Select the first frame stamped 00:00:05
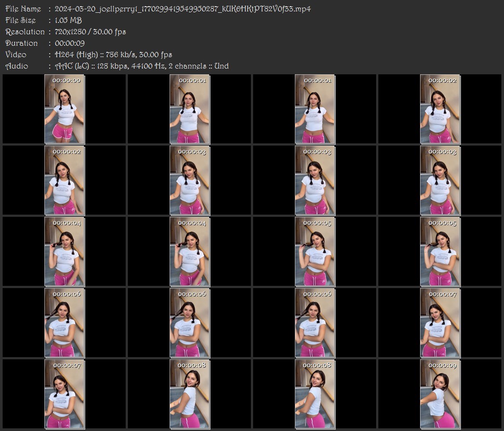This screenshot has height=431, width=504. tap(315, 252)
